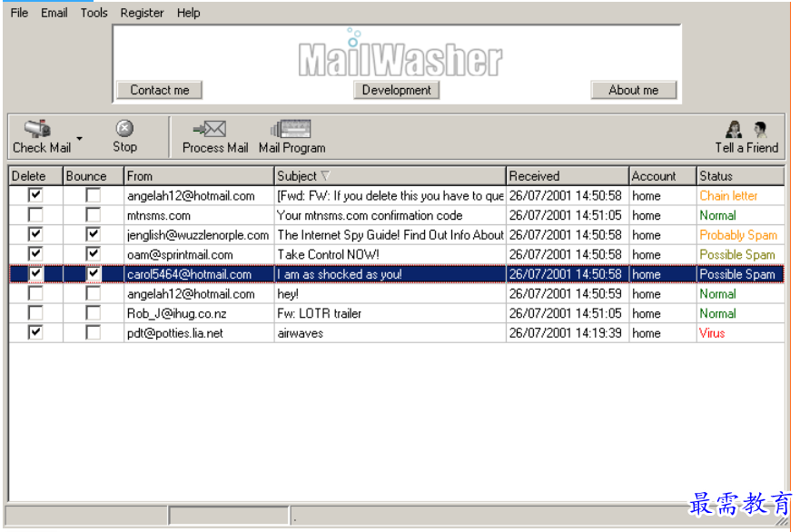Click the Tell a Friend icon
The width and height of the screenshot is (800, 532).
click(x=746, y=130)
